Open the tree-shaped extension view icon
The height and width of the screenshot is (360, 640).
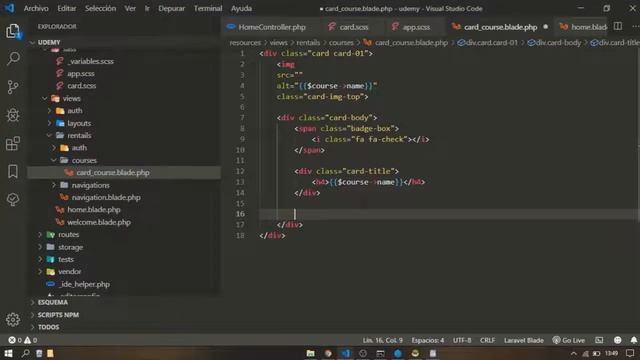pyautogui.click(x=13, y=199)
